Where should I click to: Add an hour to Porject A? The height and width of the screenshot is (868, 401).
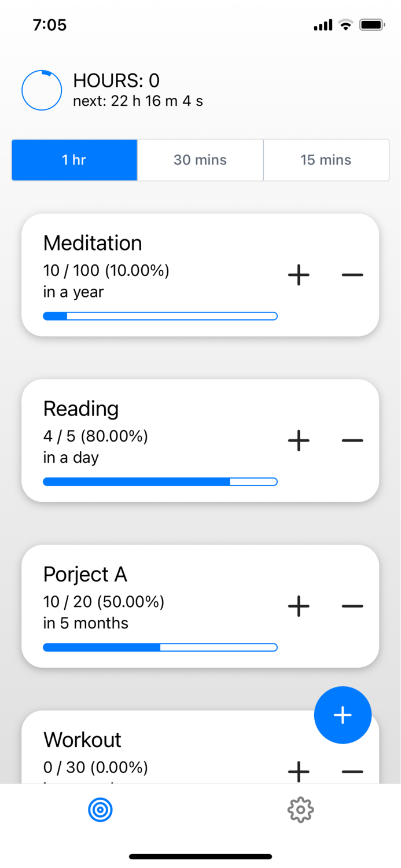(299, 606)
